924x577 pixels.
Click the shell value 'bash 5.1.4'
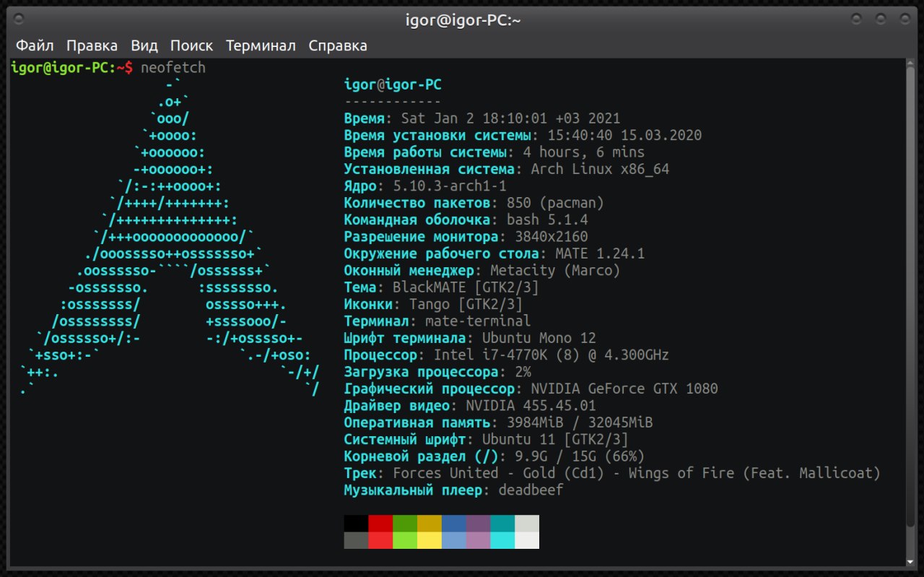(547, 220)
